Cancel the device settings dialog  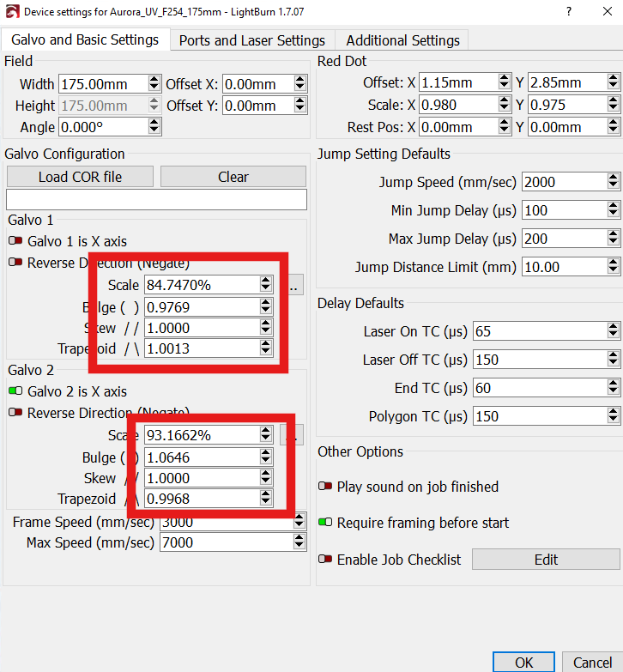tap(593, 663)
